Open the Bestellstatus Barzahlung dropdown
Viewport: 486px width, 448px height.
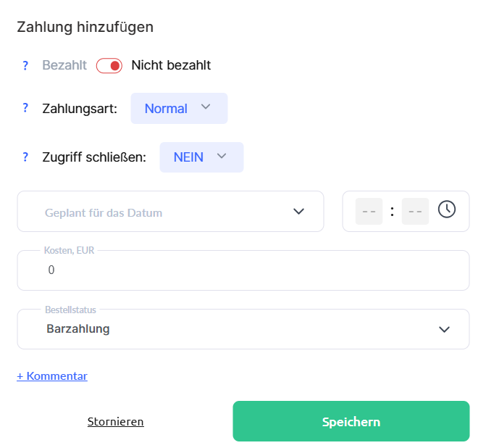tap(243, 329)
